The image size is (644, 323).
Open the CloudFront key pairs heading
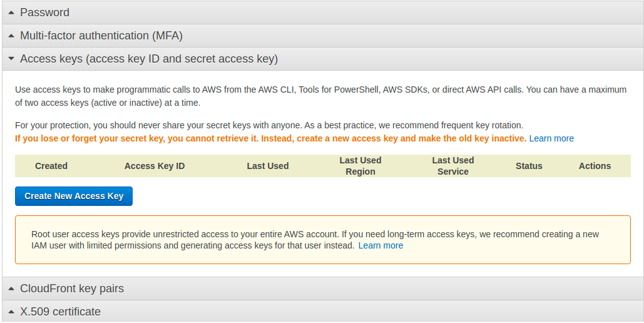point(72,289)
